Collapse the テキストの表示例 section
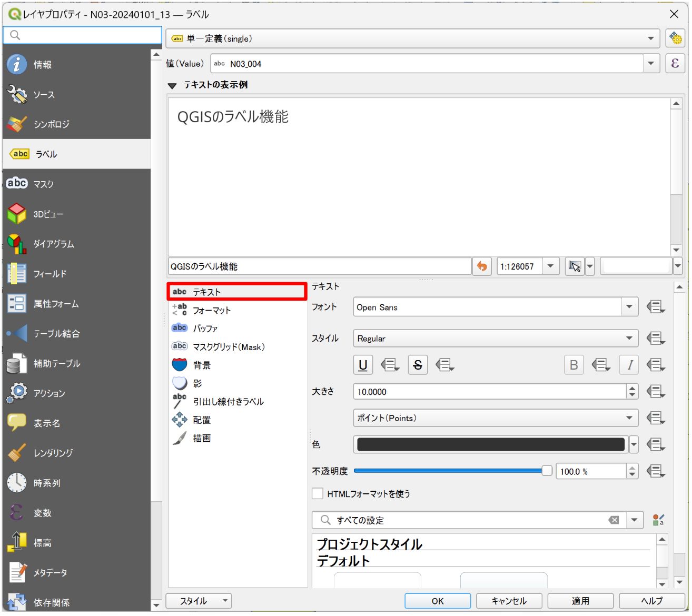Viewport: 692px width, 616px height. [x=172, y=85]
